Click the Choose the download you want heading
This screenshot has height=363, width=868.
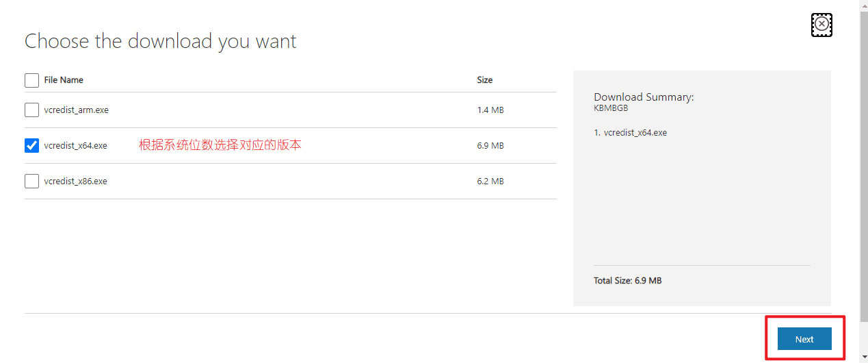pos(161,41)
